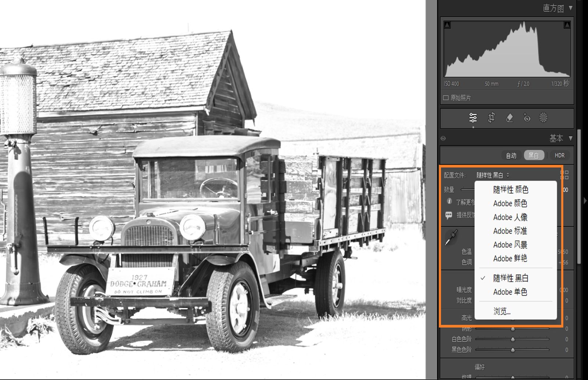
Task: Choose 随样性 颜色 from the profile menu
Action: point(516,189)
